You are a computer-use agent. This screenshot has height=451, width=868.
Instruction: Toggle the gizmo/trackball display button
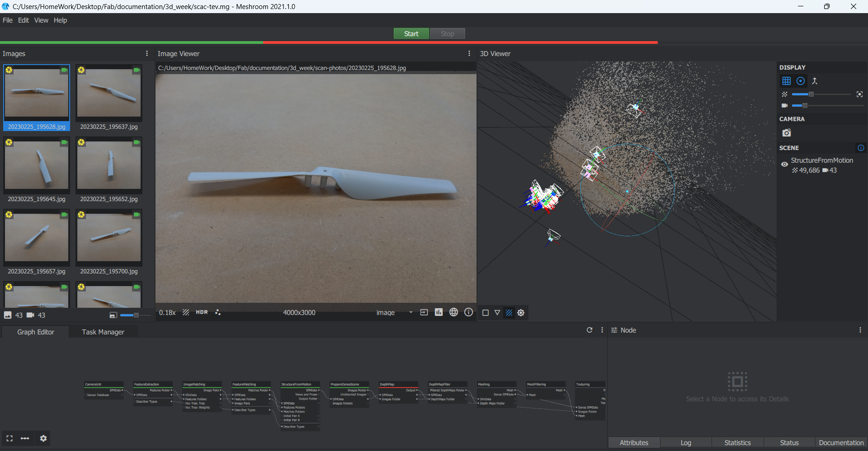tap(801, 81)
